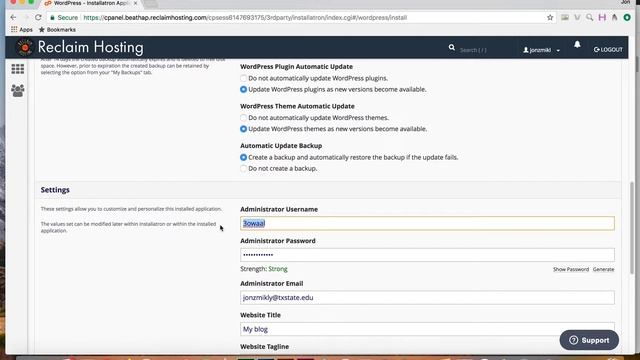Focus the Administrator Password field
This screenshot has height=360, width=640.
point(427,255)
